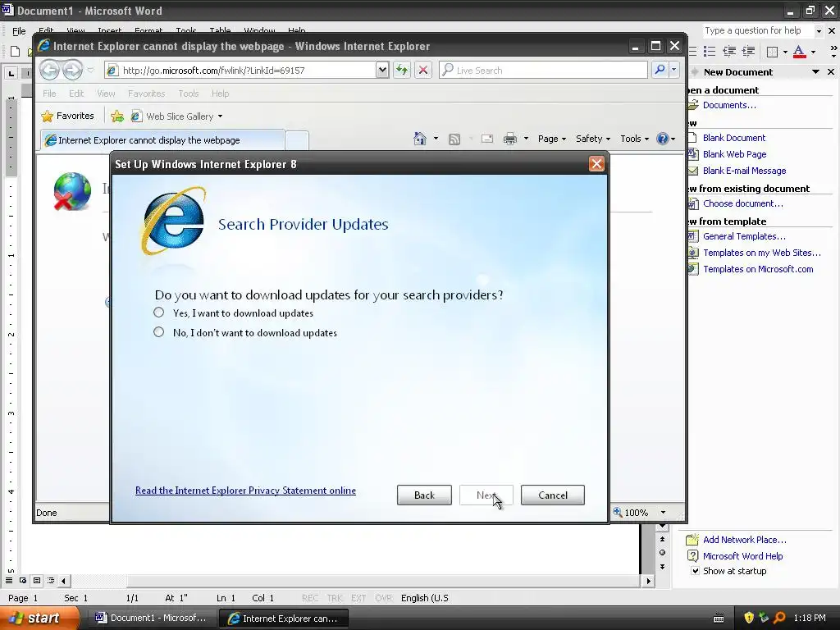Click Add to Favorites Bar icon

click(116, 116)
